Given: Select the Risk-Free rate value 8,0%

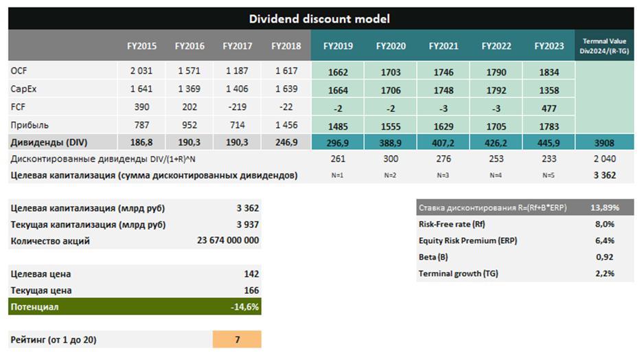Looking at the screenshot, I should coord(604,224).
